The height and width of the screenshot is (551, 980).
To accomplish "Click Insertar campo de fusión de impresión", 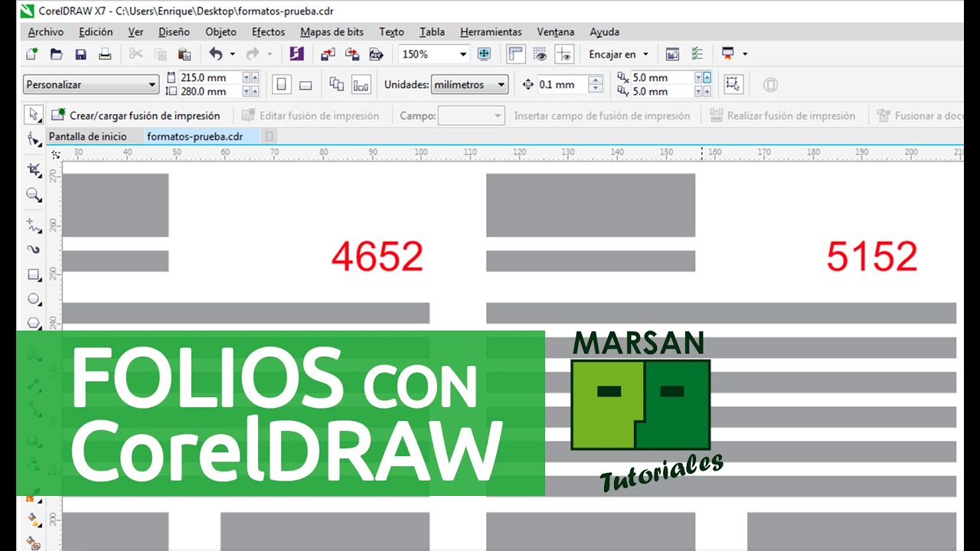I will (603, 116).
